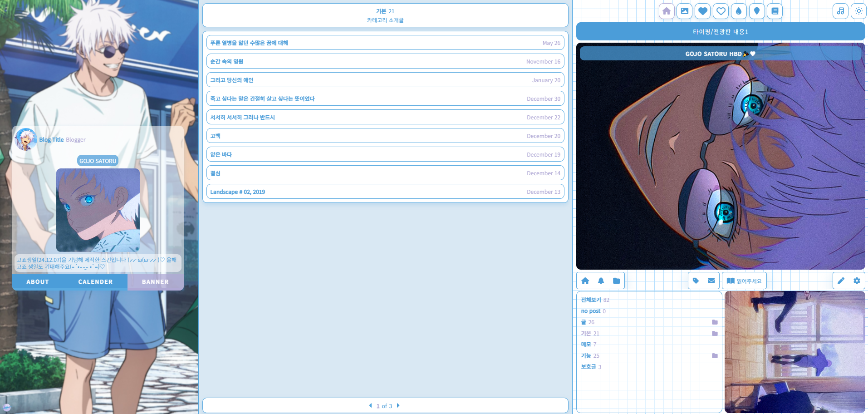Click the map pin location icon
This screenshot has width=868, height=414.
(757, 11)
